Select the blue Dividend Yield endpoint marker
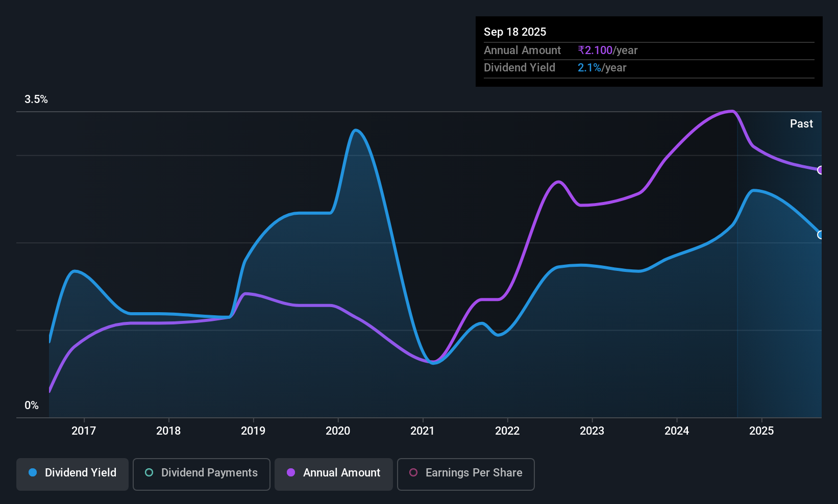Screen dimensions: 838x504 820,235
